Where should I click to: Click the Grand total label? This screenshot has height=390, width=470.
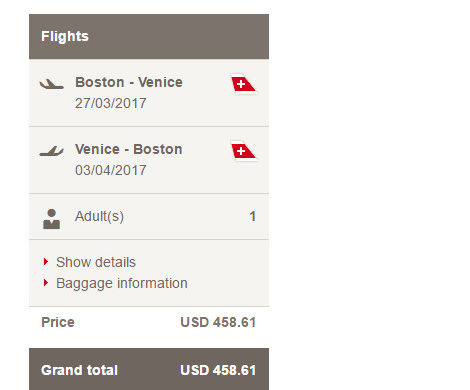79,370
